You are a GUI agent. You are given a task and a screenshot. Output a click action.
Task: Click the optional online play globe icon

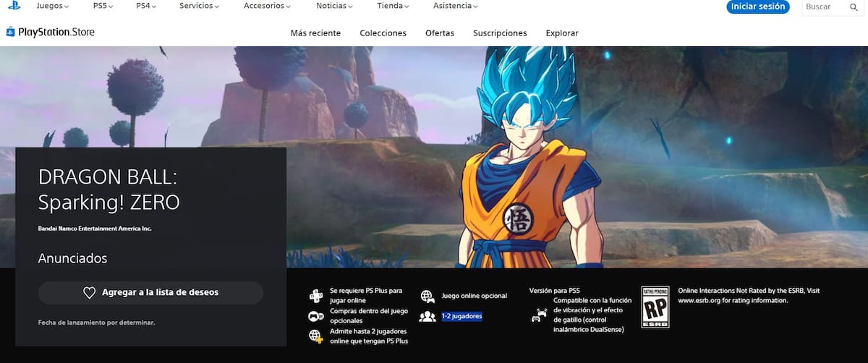tap(427, 296)
